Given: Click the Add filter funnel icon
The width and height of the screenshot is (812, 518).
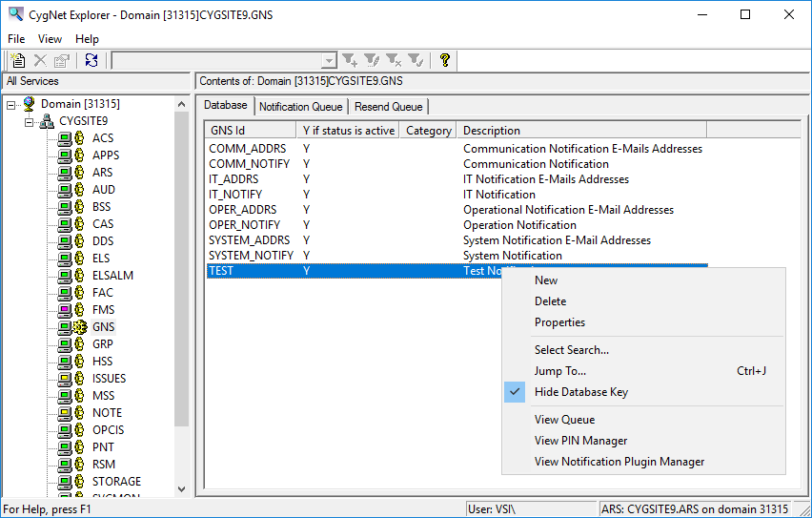Looking at the screenshot, I should click(350, 60).
